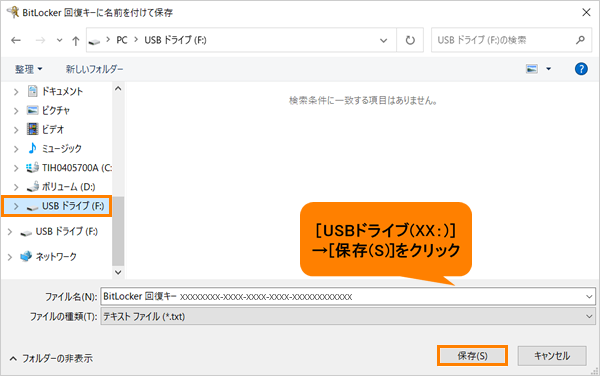Select the lower USB ドライブ (F:) entry
600x376 pixels.
coord(66,231)
